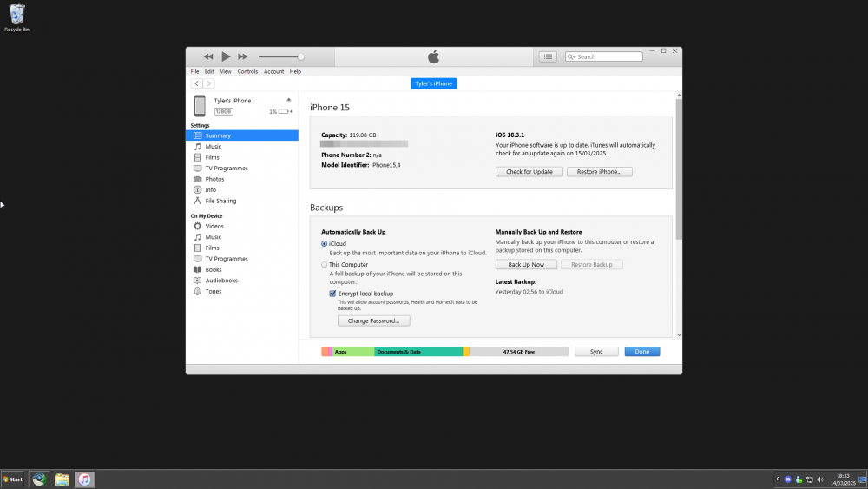The height and width of the screenshot is (489, 868).
Task: Choose This Computer backup option
Action: pyautogui.click(x=325, y=265)
